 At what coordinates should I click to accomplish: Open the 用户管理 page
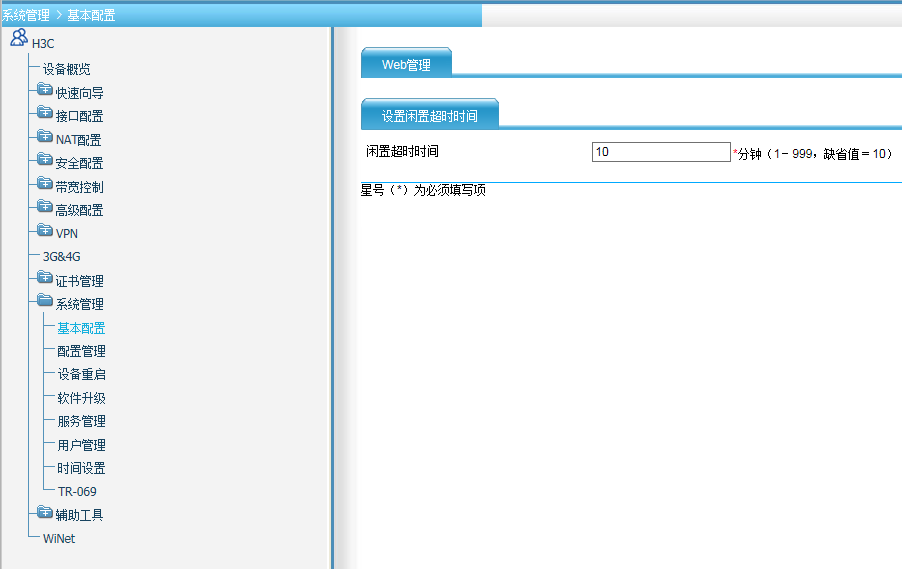point(81,445)
